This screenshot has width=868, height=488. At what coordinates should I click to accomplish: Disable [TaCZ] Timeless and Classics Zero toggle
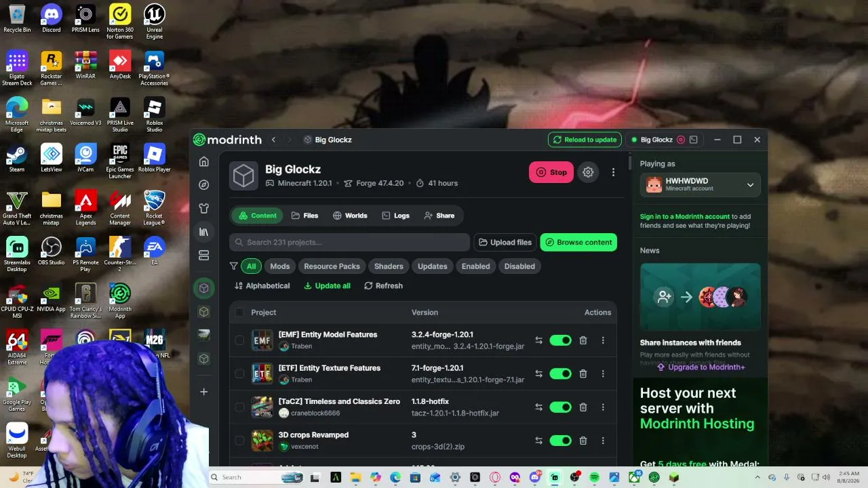click(561, 407)
